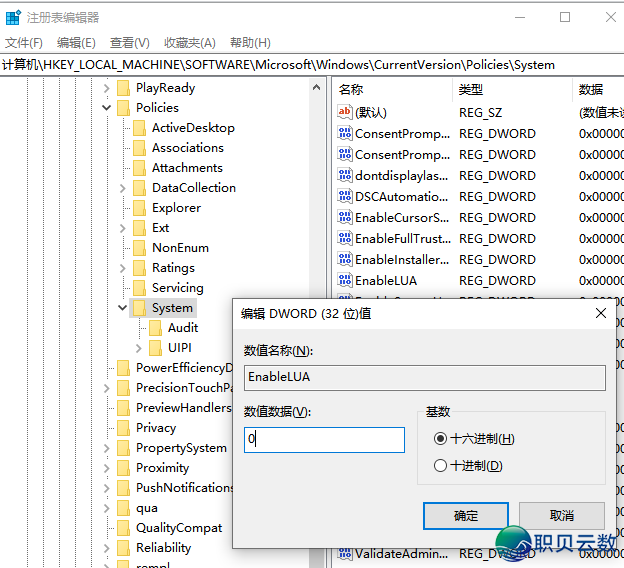This screenshot has height=568, width=624.
Task: Click the 类型 column header
Action: point(471,90)
